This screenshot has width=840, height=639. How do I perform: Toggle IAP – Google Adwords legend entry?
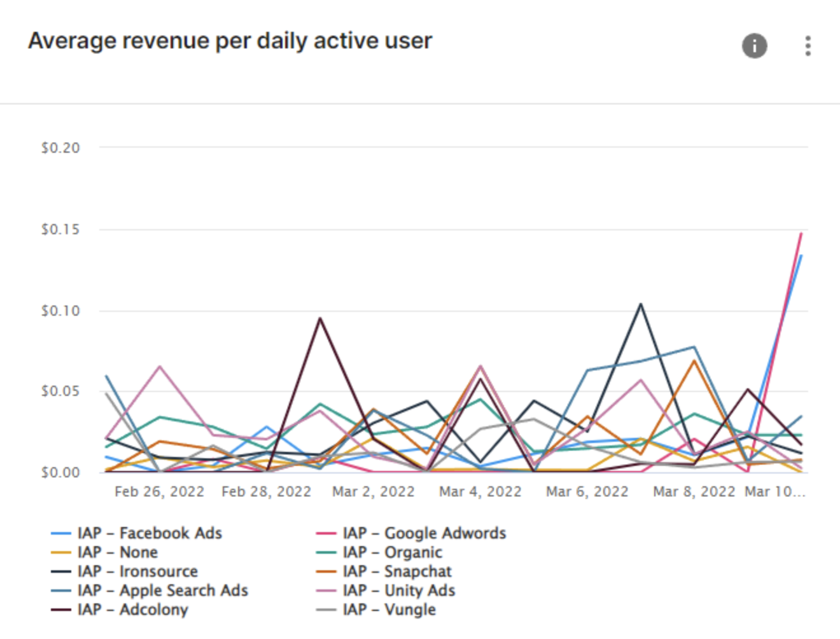click(424, 533)
